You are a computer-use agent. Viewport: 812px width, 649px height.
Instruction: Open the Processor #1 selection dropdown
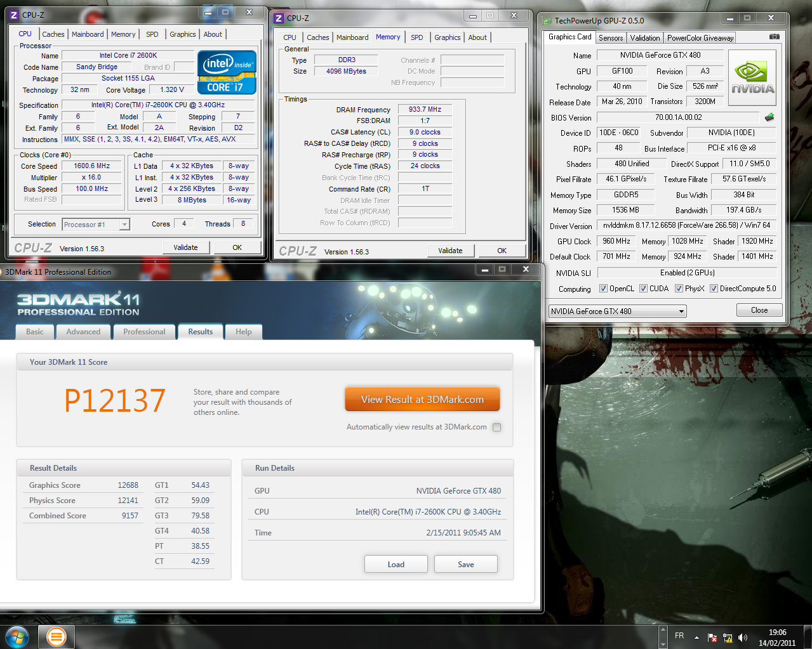click(96, 224)
